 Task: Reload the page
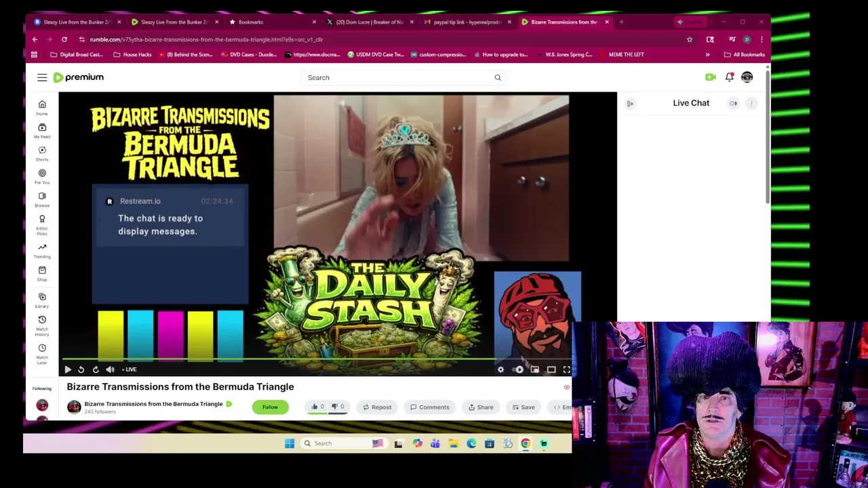coord(64,39)
